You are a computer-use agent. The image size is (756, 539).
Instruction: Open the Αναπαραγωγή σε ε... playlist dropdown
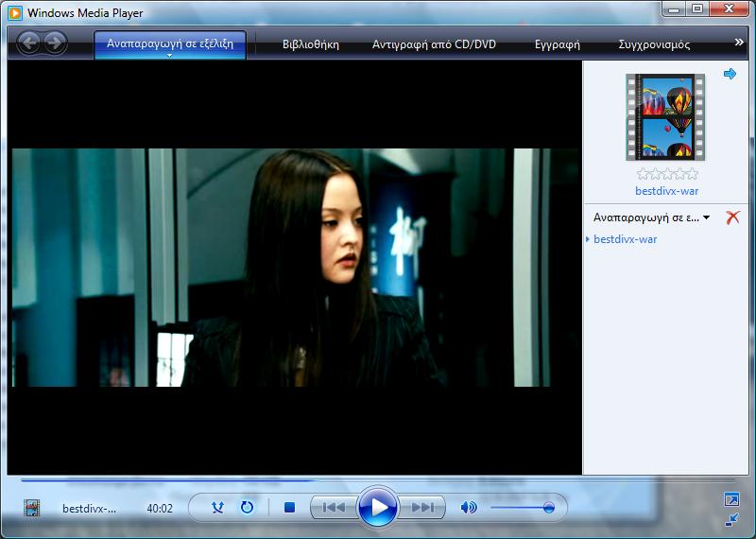click(x=651, y=217)
